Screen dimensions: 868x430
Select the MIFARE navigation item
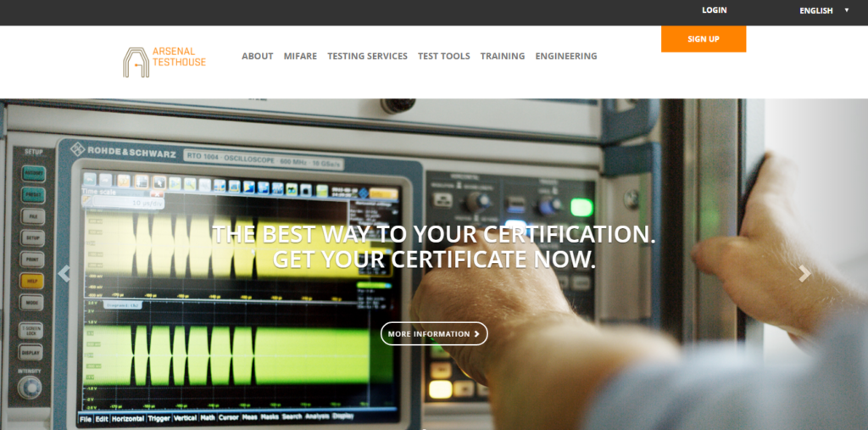300,56
